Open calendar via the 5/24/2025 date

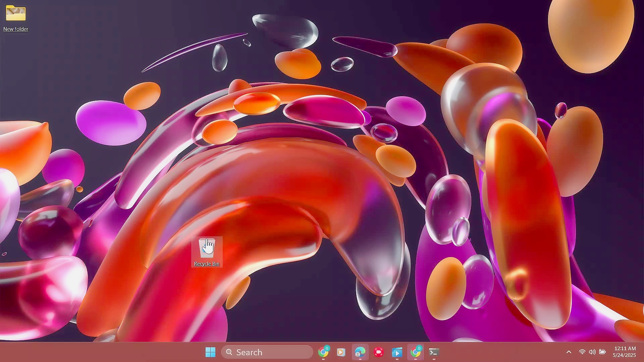point(624,355)
